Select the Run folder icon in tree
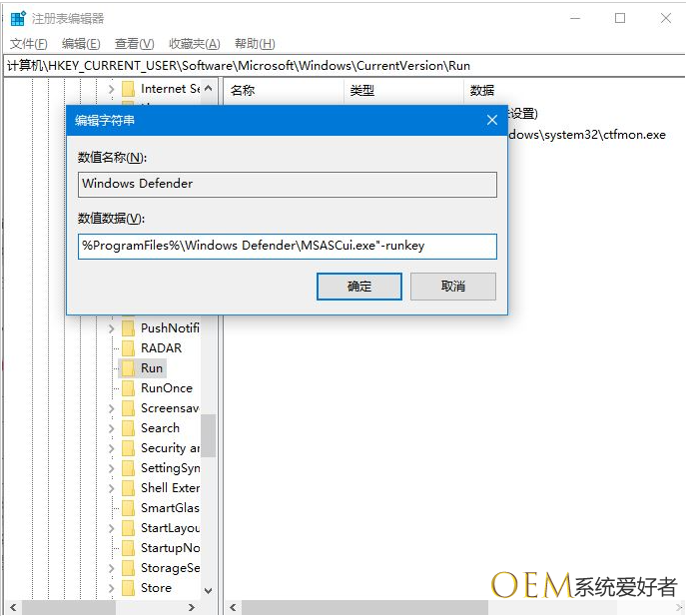 pos(128,368)
